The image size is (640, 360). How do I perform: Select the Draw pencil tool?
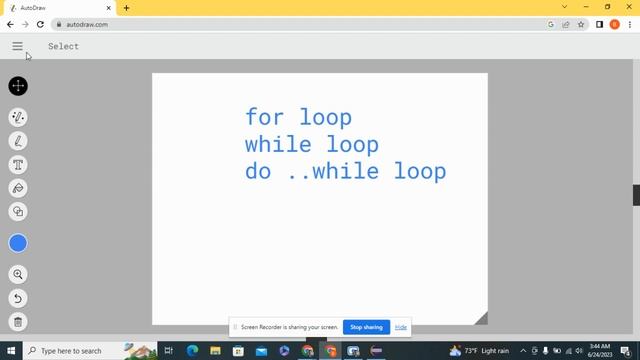18,141
